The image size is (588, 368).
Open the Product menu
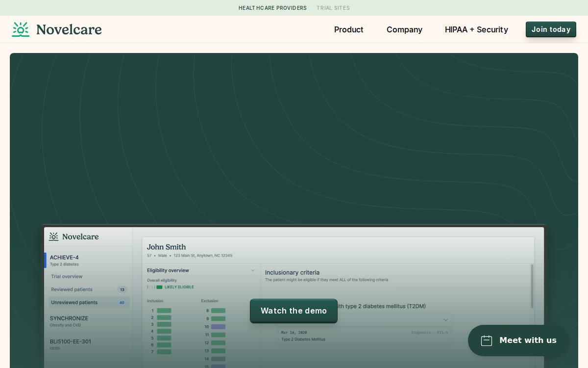[x=349, y=29]
